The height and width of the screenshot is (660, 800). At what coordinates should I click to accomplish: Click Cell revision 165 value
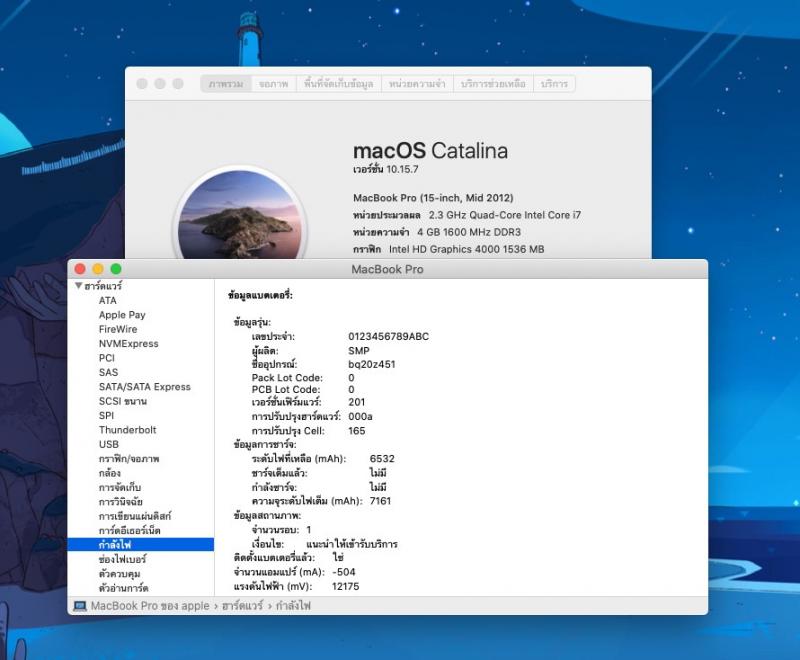(357, 430)
